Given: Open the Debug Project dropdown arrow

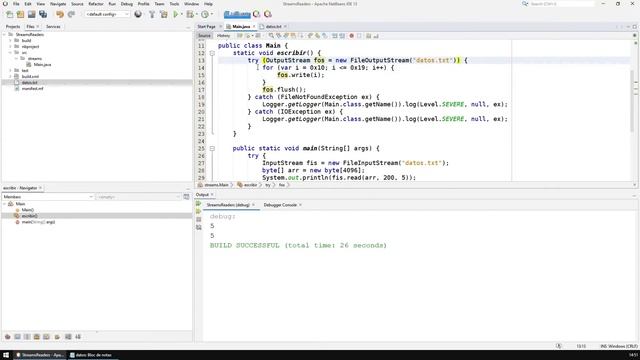Looking at the screenshot, I should (x=196, y=14).
